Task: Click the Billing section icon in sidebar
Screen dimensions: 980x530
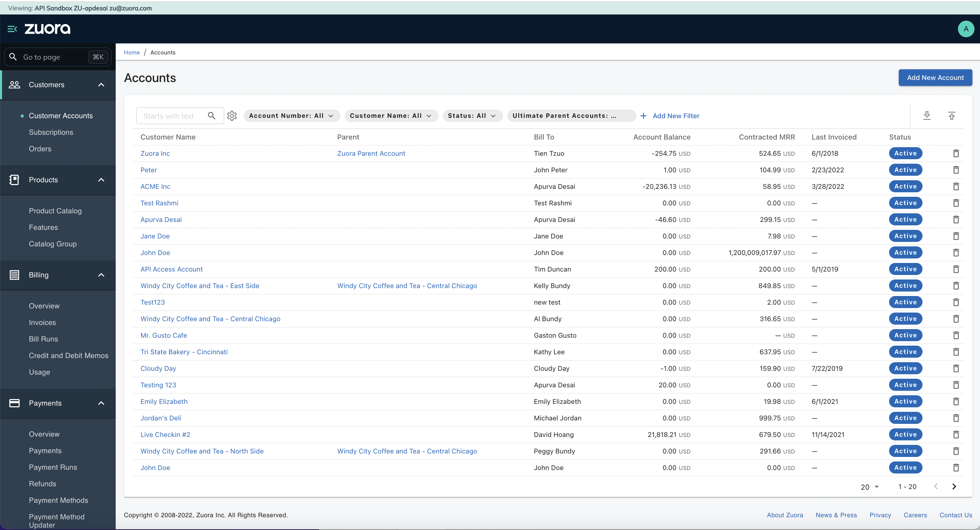Action: 14,275
